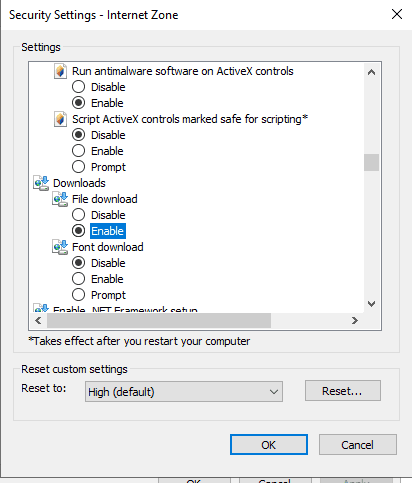This screenshot has width=412, height=483.
Task: Click the Font download icon
Action: [x=60, y=247]
